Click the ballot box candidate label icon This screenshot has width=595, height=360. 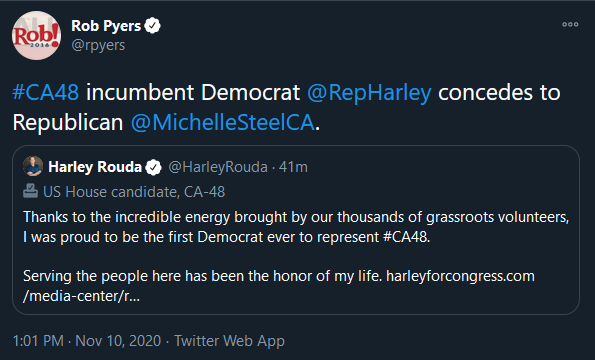(30, 191)
